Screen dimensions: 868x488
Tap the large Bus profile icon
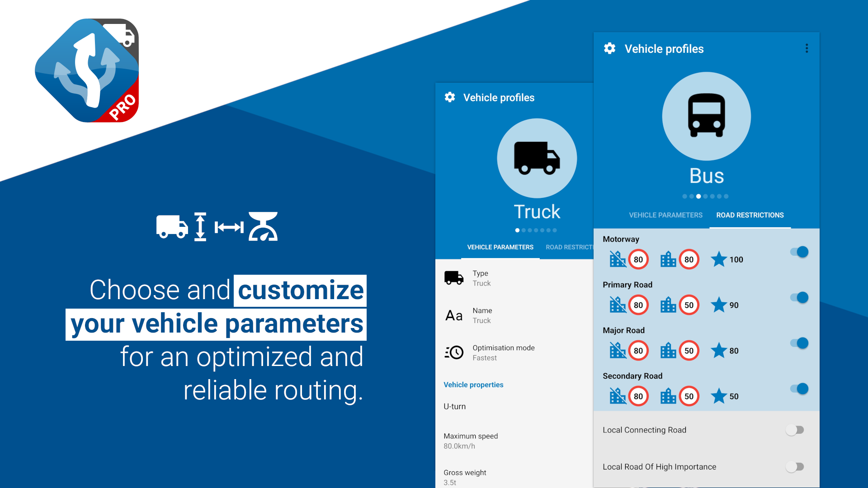[706, 116]
